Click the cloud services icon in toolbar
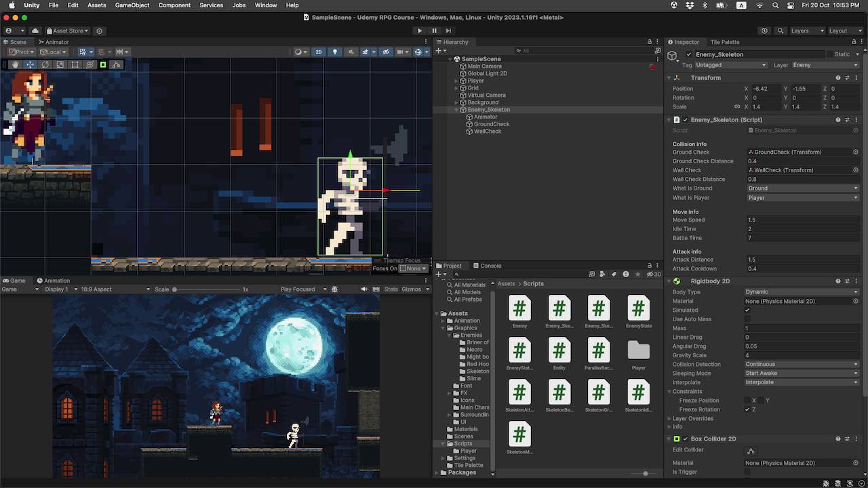 click(x=35, y=30)
